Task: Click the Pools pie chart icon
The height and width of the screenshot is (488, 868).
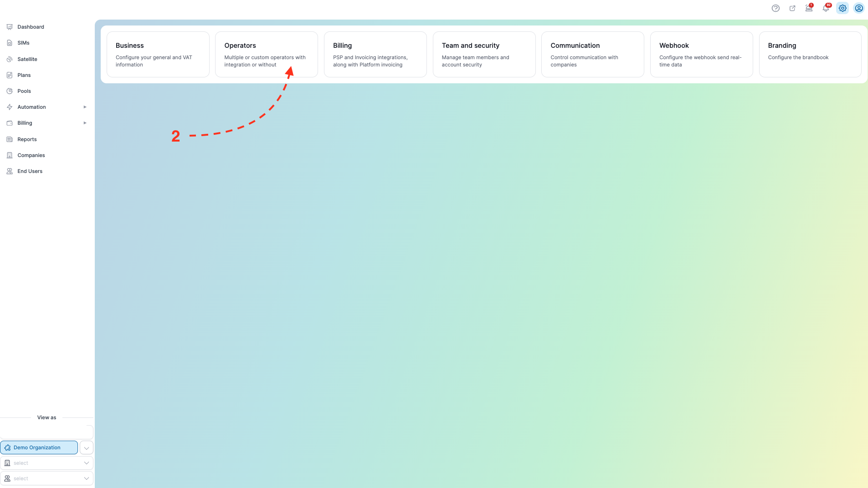Action: [x=10, y=91]
